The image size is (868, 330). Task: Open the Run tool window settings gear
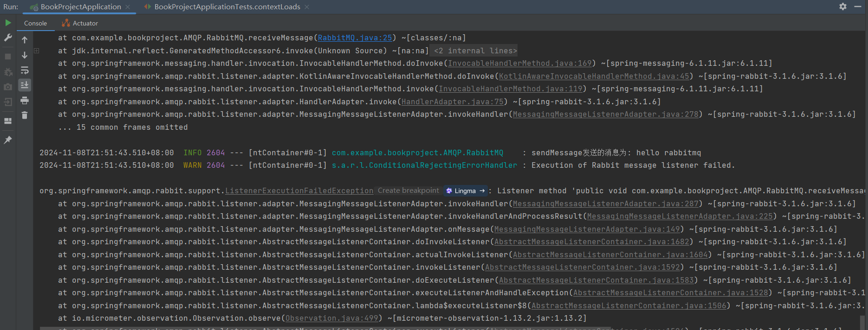point(843,6)
